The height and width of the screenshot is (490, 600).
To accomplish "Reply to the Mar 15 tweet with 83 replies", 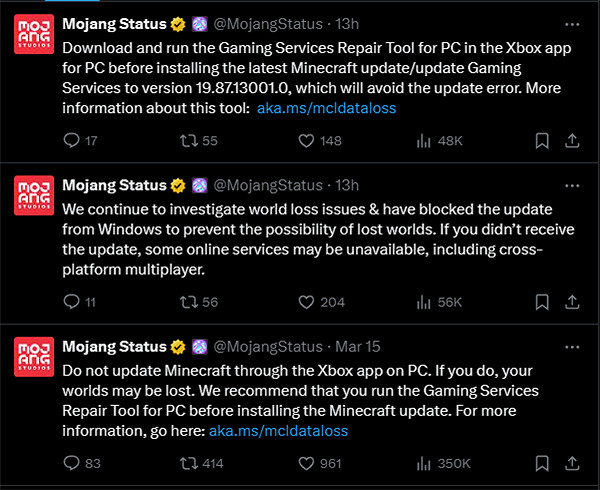I will click(x=70, y=464).
